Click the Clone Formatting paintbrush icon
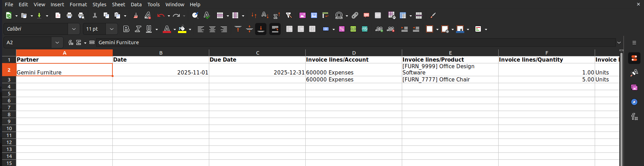This screenshot has height=166, width=644. point(136,15)
